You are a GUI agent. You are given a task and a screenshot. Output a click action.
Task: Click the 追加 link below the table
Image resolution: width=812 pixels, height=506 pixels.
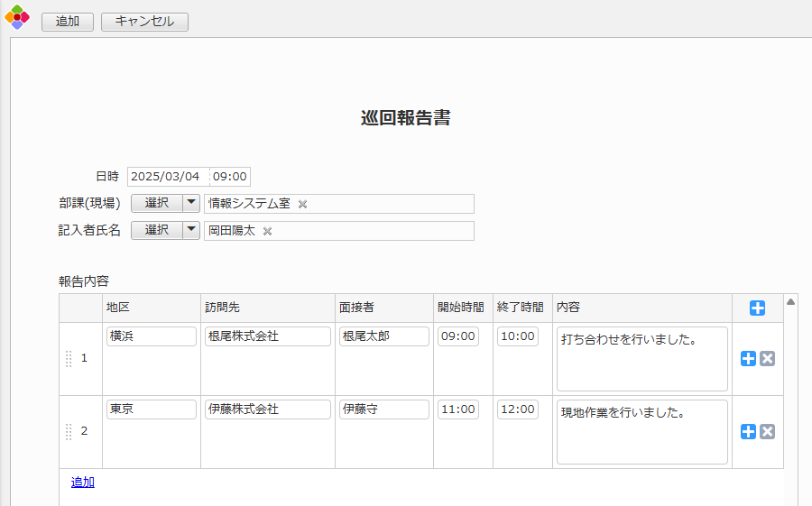pyautogui.click(x=83, y=482)
